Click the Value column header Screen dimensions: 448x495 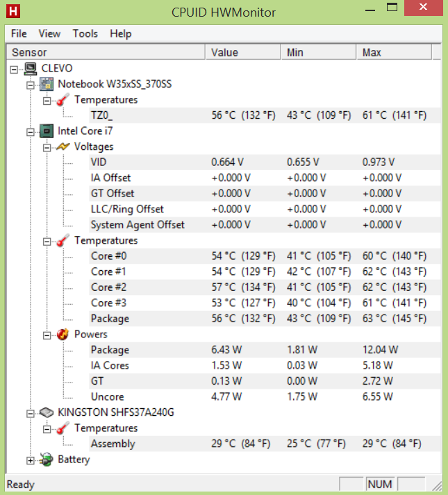coord(243,52)
